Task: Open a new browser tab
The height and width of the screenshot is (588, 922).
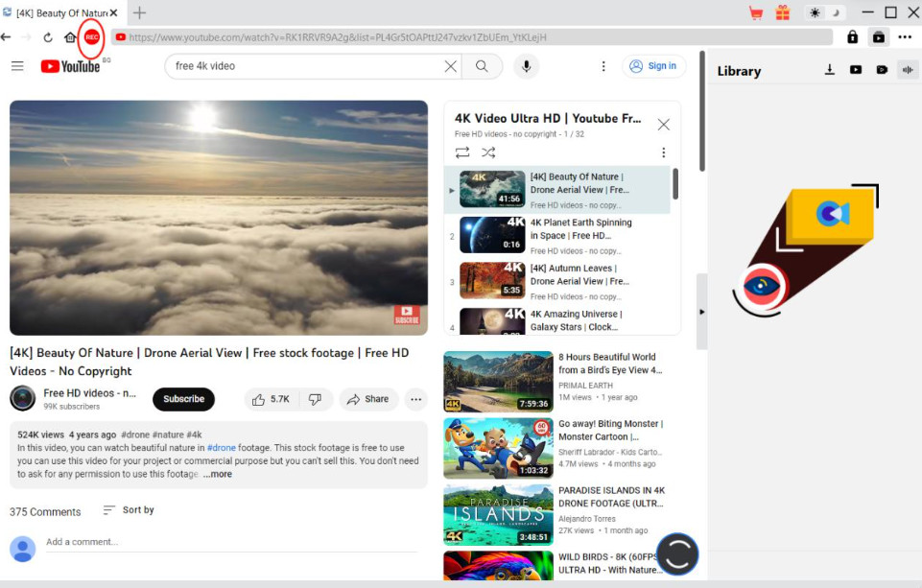Action: [139, 12]
